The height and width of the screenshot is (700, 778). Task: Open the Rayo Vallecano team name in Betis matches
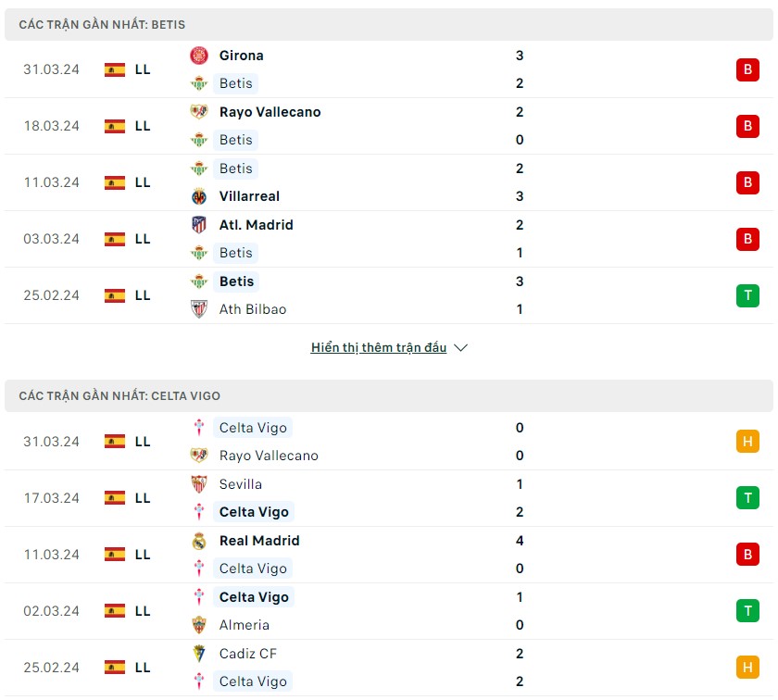[x=270, y=112]
